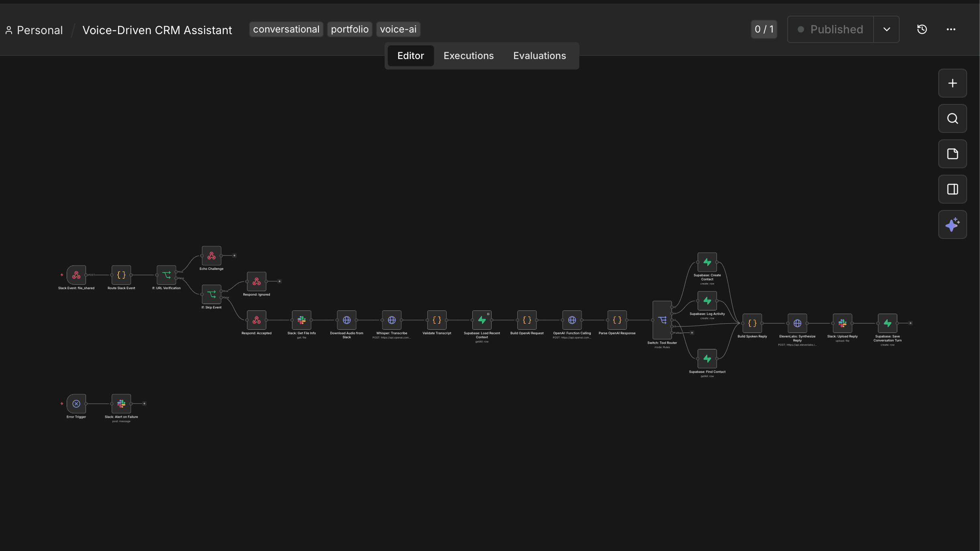
Task: Select the Switch: Tool Router node
Action: pos(662,320)
